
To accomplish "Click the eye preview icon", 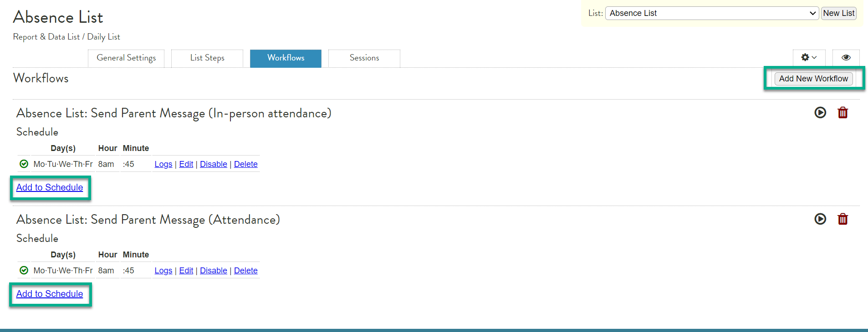I will (846, 58).
